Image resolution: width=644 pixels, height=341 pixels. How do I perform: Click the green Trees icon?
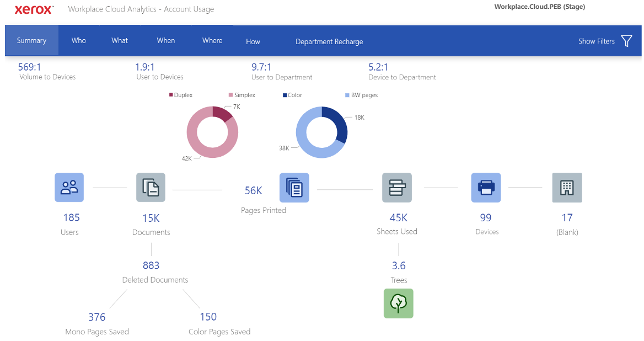399,303
